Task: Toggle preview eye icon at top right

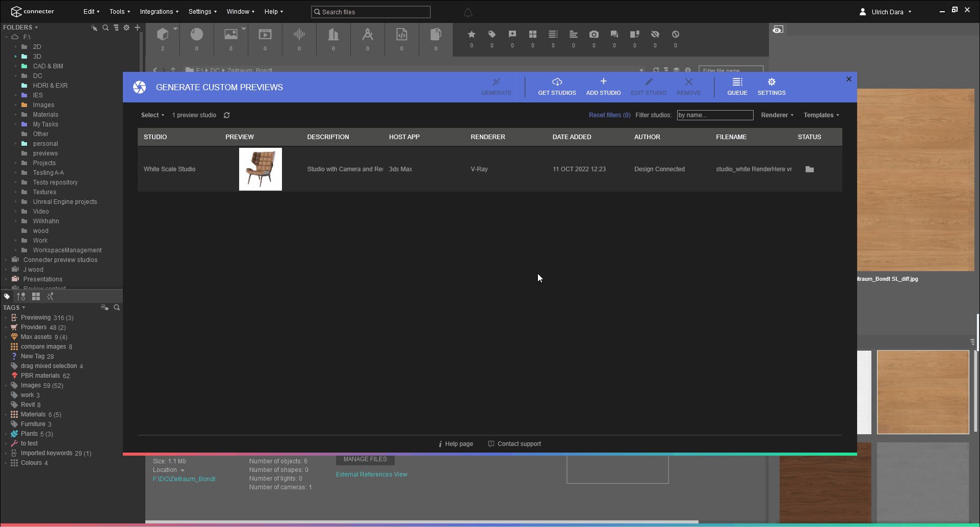Action: pyautogui.click(x=778, y=30)
